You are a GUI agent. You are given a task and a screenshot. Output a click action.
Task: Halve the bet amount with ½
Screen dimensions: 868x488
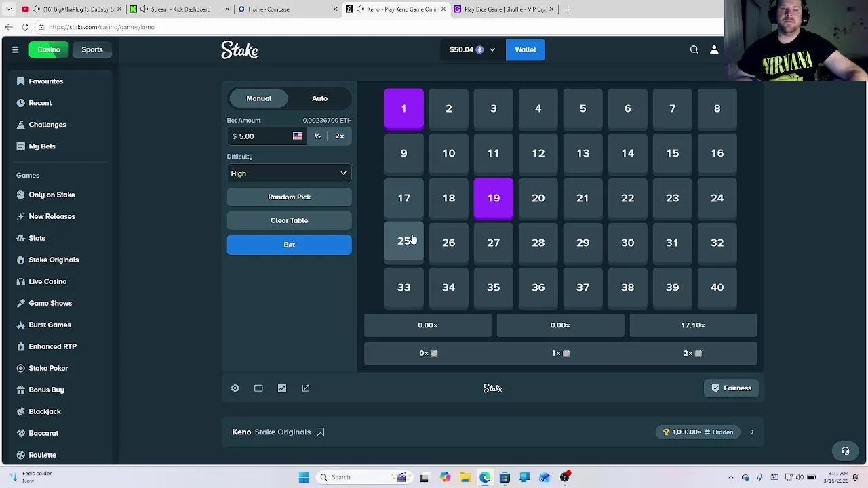tap(317, 136)
